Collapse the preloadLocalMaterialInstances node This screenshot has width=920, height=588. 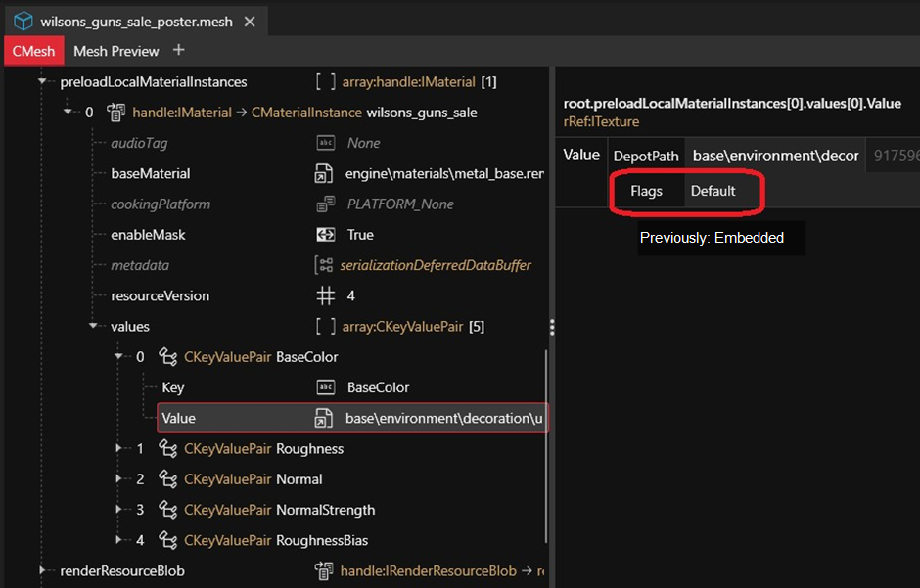point(43,82)
